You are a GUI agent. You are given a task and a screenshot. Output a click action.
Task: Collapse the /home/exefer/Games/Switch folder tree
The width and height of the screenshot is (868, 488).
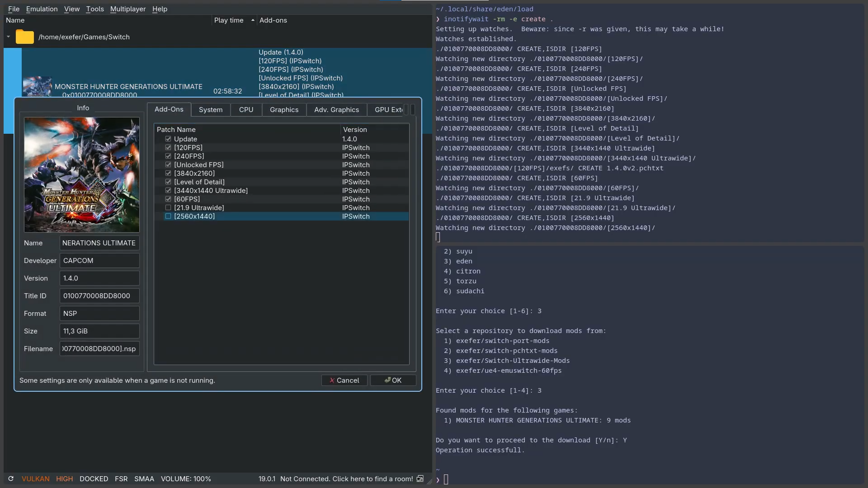(8, 37)
